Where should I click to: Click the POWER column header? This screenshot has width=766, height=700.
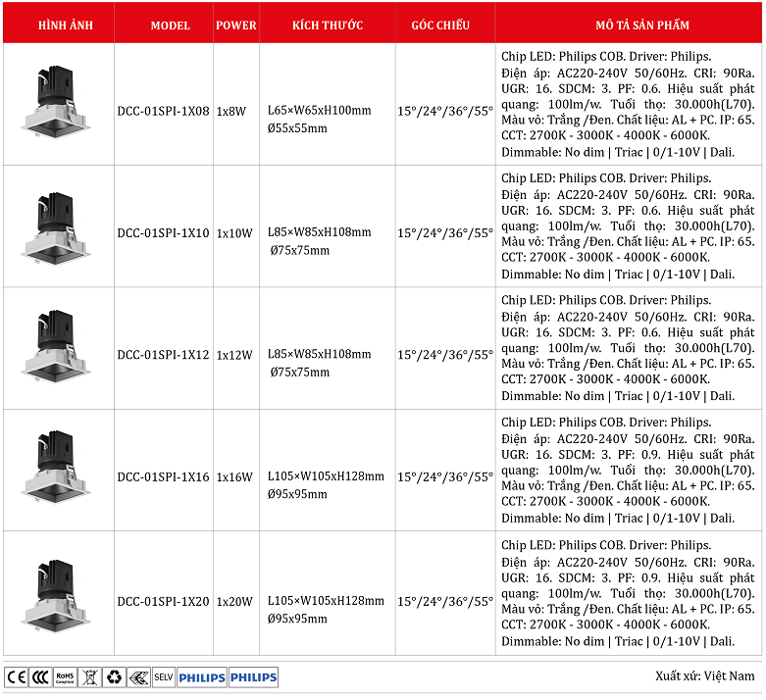[x=236, y=25]
